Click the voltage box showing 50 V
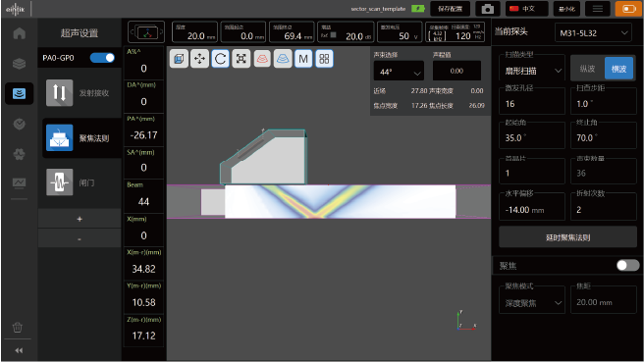The width and height of the screenshot is (644, 362). 399,32
